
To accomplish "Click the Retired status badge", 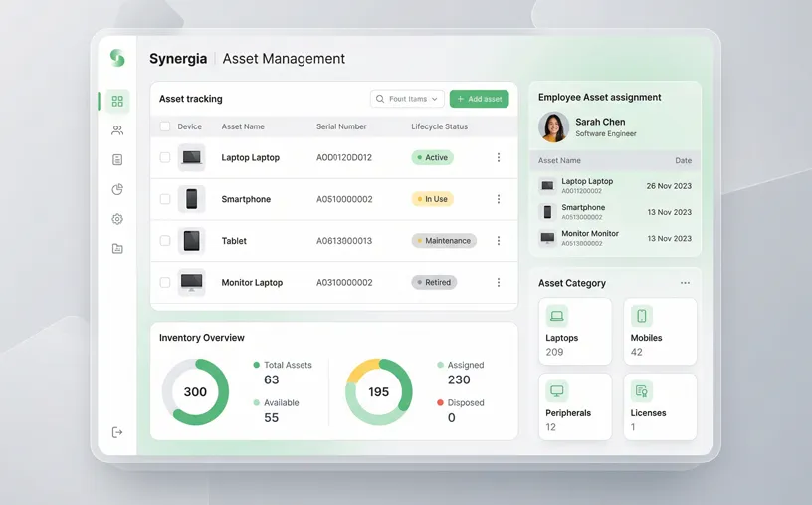I will [x=434, y=282].
